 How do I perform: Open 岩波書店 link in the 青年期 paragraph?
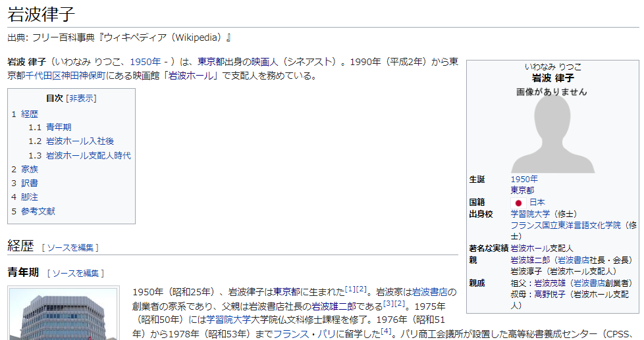coord(429,292)
